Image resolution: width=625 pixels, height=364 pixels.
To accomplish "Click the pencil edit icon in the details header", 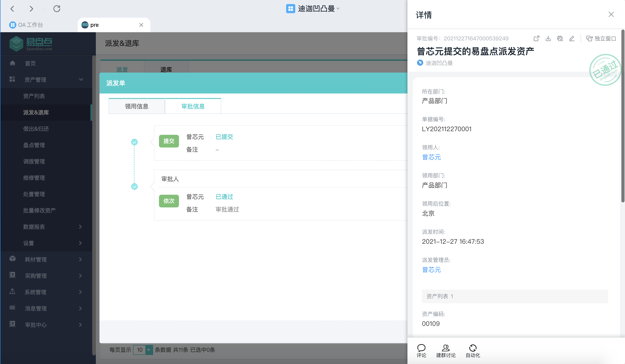I will pos(572,38).
